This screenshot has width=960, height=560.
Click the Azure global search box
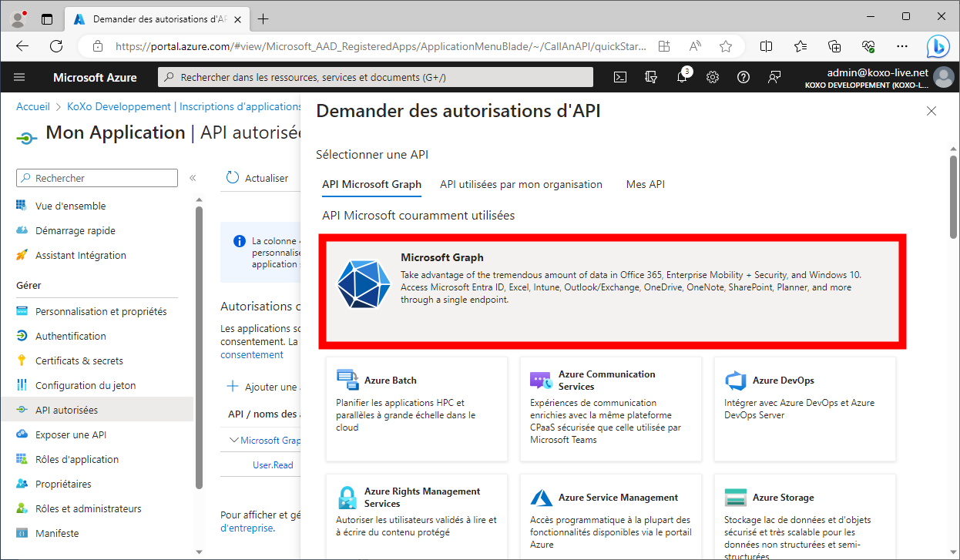375,77
